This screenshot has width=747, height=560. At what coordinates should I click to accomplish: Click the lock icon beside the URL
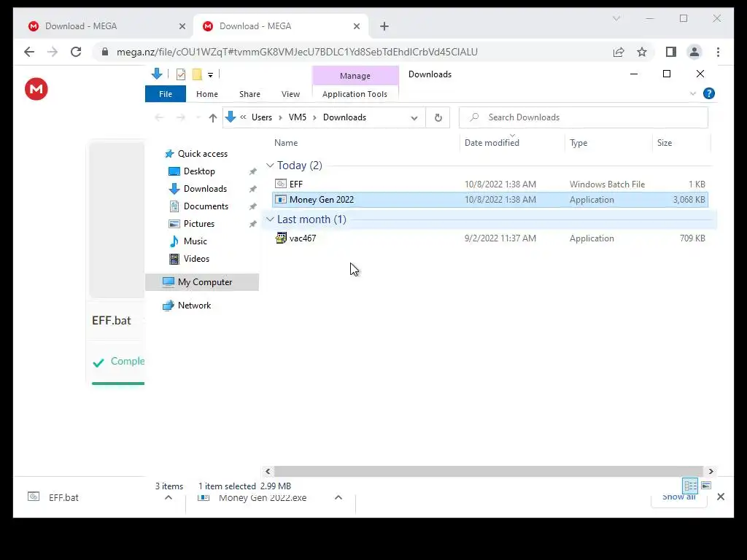105,52
